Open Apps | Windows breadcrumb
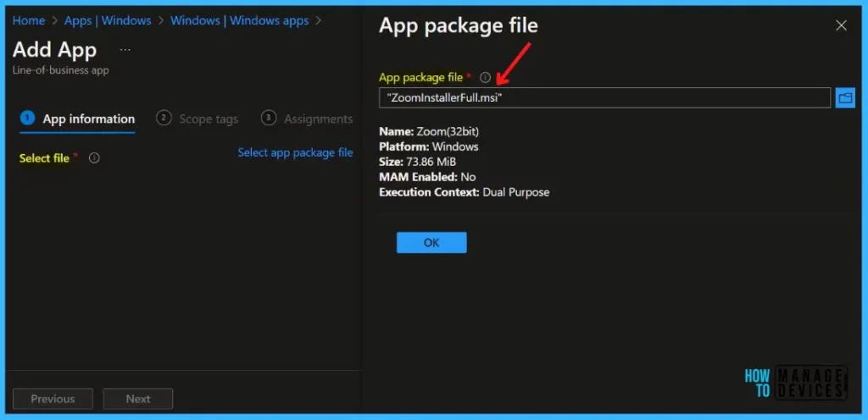 [x=108, y=20]
